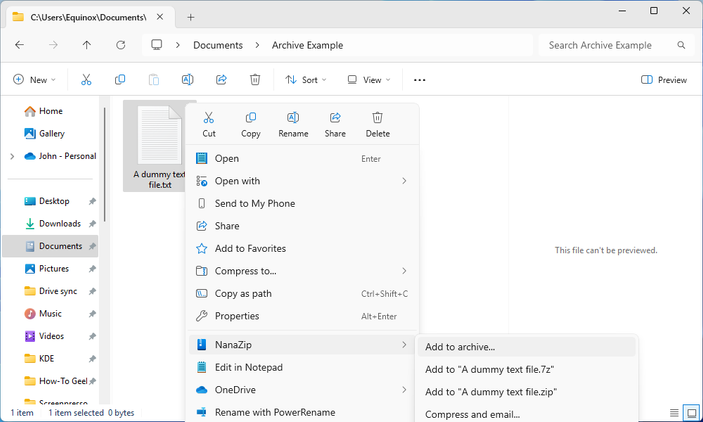
Task: Go back with the back arrow
Action: pyautogui.click(x=19, y=45)
